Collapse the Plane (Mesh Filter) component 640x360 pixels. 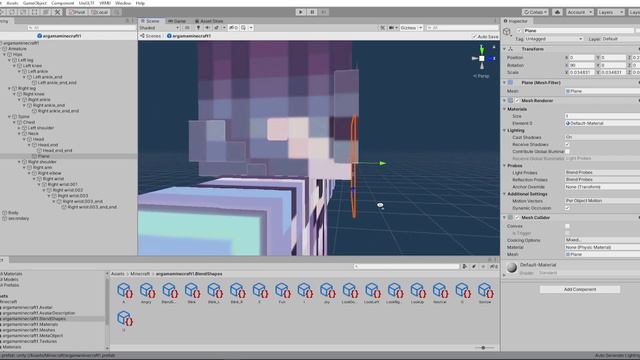pos(504,82)
